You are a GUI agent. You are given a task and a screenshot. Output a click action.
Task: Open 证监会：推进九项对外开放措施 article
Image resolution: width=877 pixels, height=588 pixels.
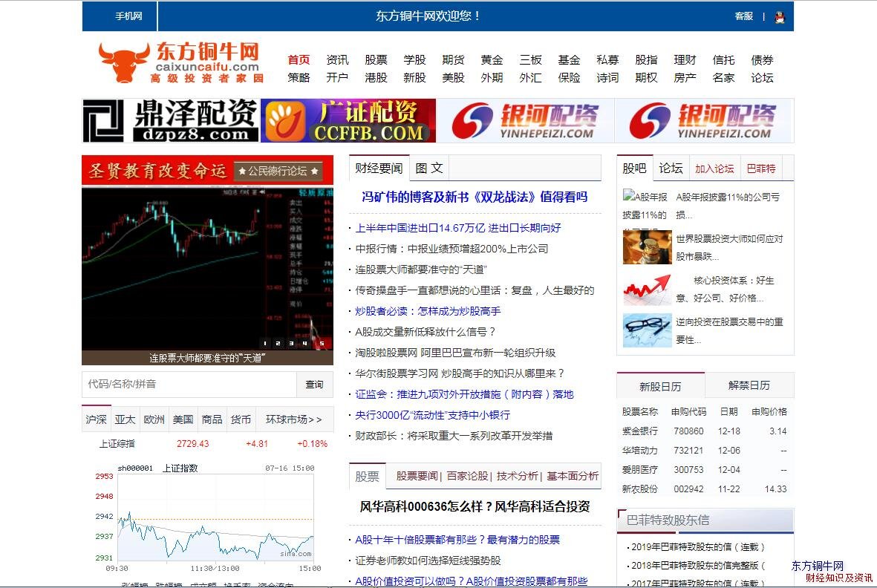(x=464, y=395)
